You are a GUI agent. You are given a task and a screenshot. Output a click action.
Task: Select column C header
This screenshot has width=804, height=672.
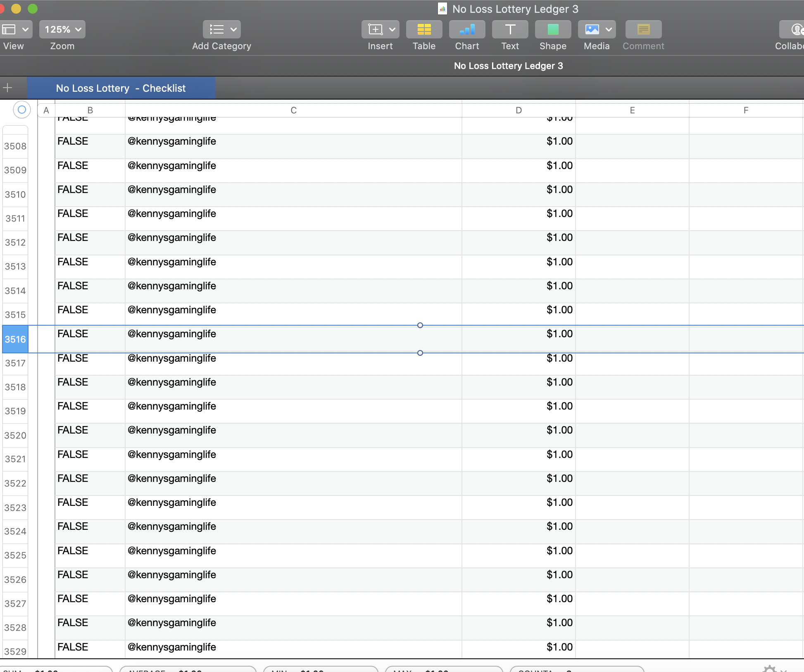click(294, 110)
